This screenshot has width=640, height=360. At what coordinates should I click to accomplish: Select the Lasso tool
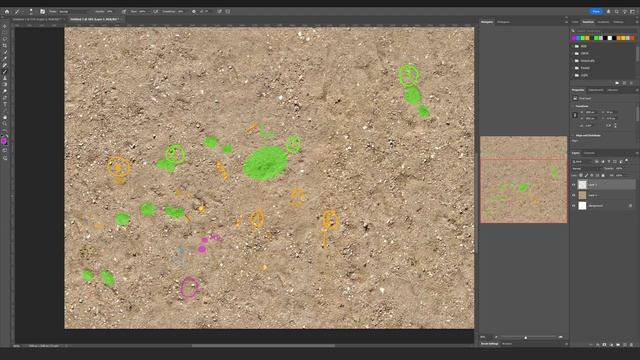tap(5, 39)
